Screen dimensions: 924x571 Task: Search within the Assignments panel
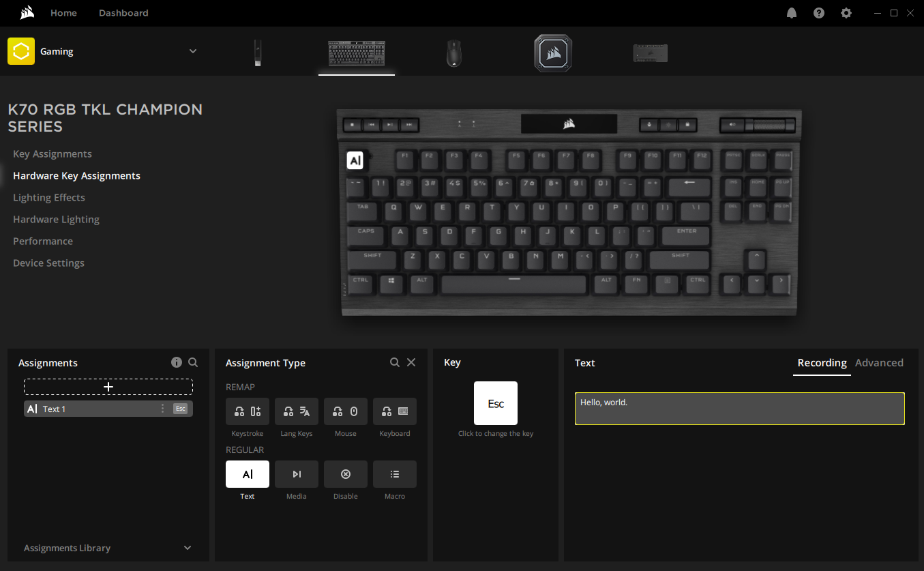(193, 362)
